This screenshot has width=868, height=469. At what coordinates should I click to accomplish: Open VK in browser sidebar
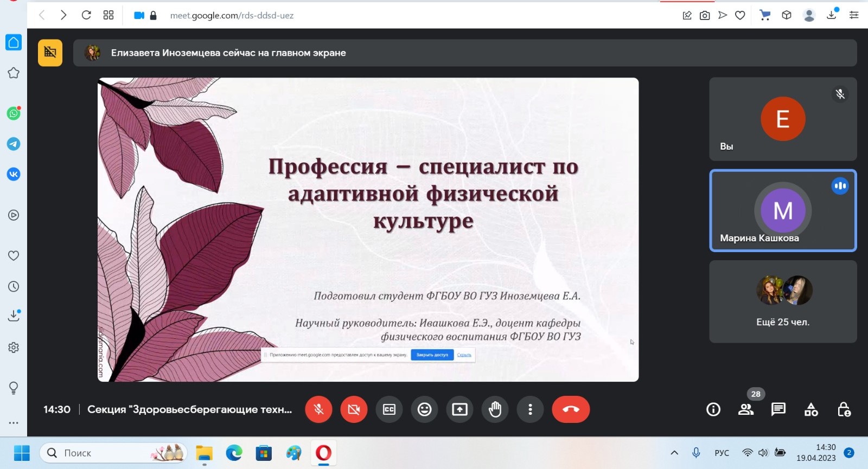click(x=14, y=174)
